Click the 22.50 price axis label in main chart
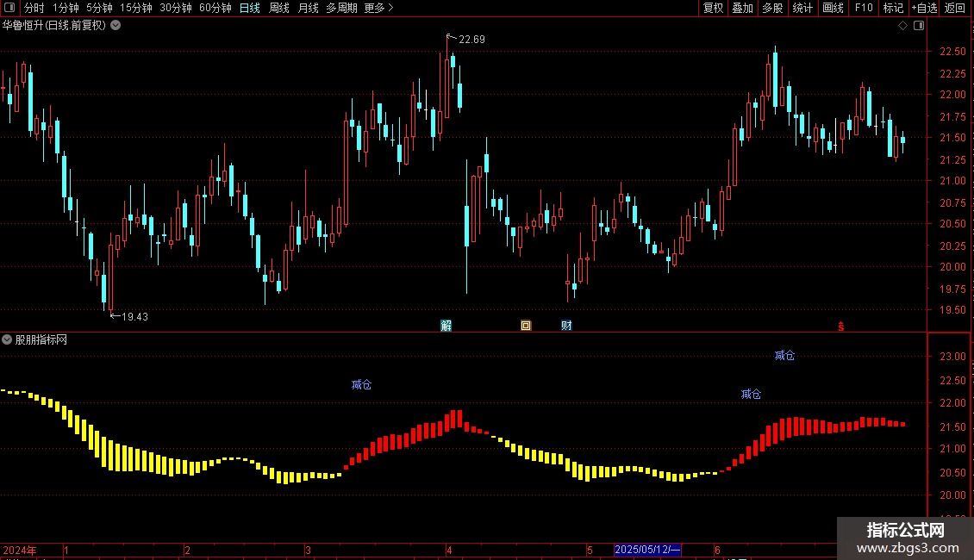This screenshot has width=974, height=560. (952, 52)
